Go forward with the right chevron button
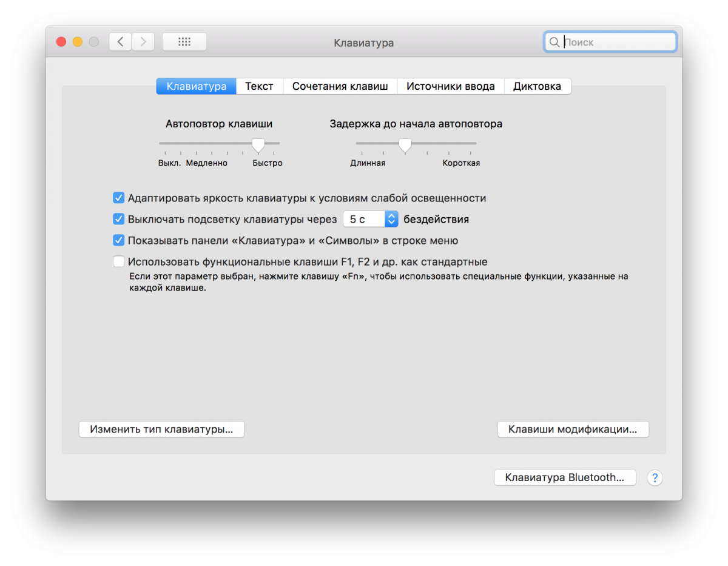This screenshot has width=728, height=566. pyautogui.click(x=143, y=42)
